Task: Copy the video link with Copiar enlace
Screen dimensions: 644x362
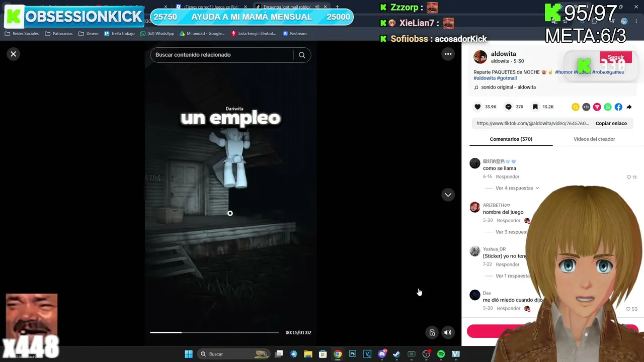Action: pyautogui.click(x=611, y=123)
